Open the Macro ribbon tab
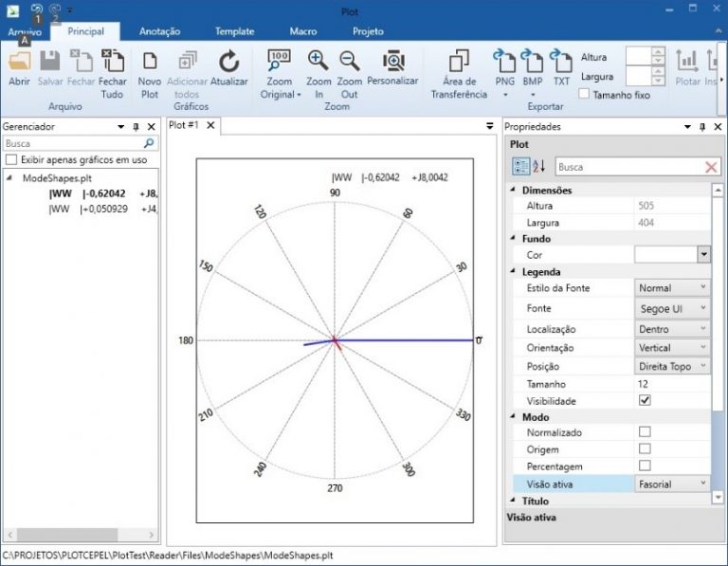The width and height of the screenshot is (728, 566). pos(302,31)
